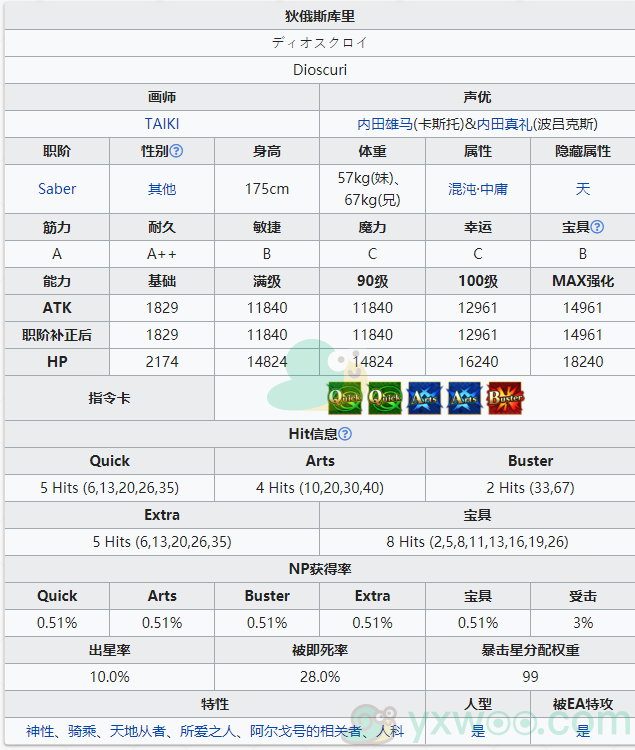Open the 人科 trait link
This screenshot has height=750, width=635.
(390, 731)
